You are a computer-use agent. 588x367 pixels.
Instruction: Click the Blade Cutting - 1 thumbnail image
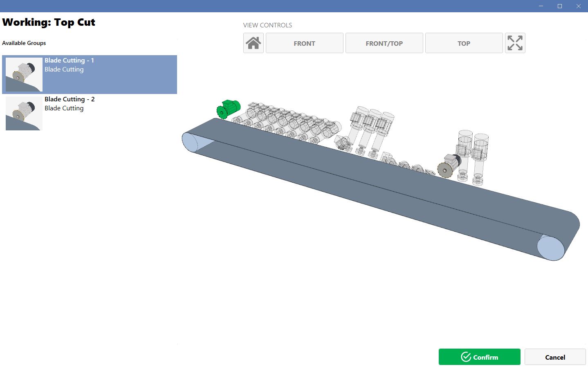[24, 74]
